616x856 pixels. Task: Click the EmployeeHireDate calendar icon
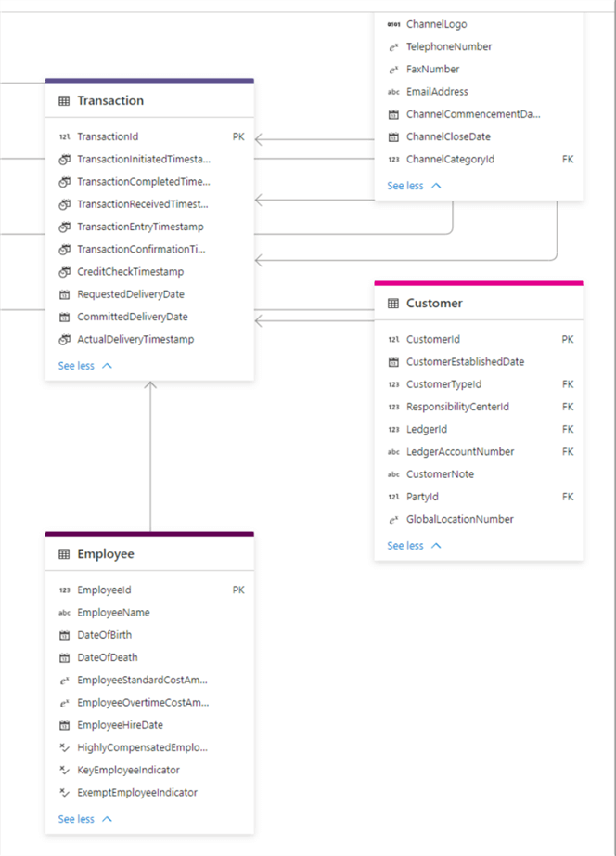pos(64,725)
